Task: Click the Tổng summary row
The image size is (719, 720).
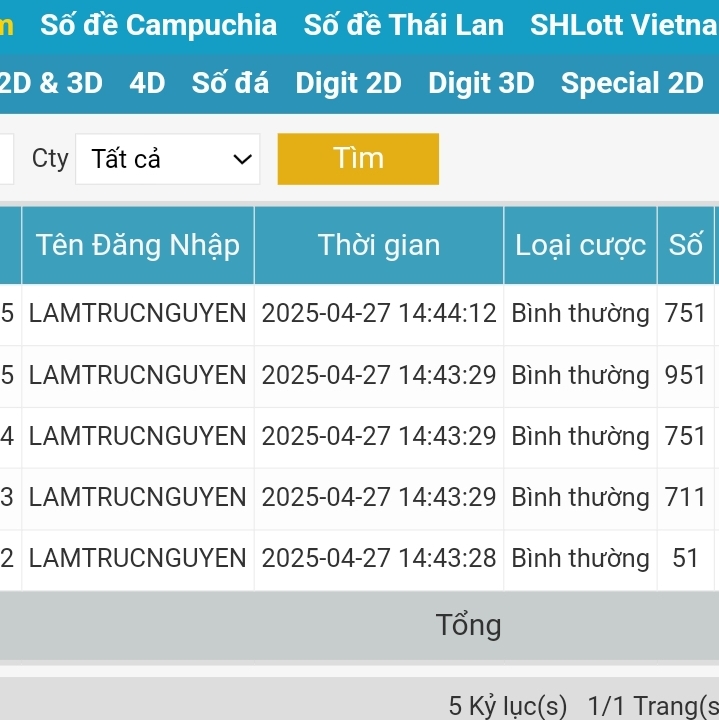Action: point(468,626)
